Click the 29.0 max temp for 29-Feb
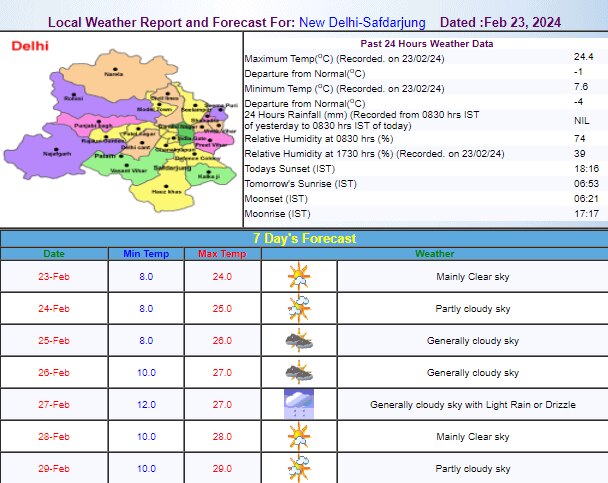This screenshot has width=608, height=483. pos(222,468)
